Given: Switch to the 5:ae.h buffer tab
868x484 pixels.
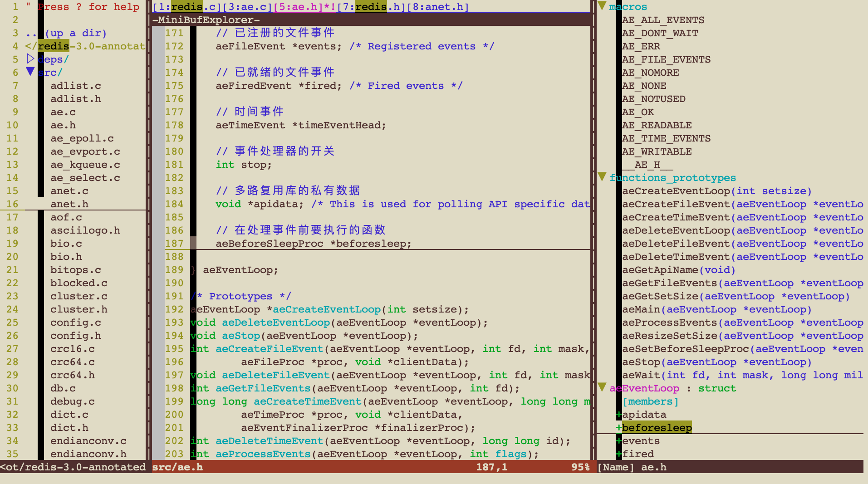Looking at the screenshot, I should [x=298, y=7].
